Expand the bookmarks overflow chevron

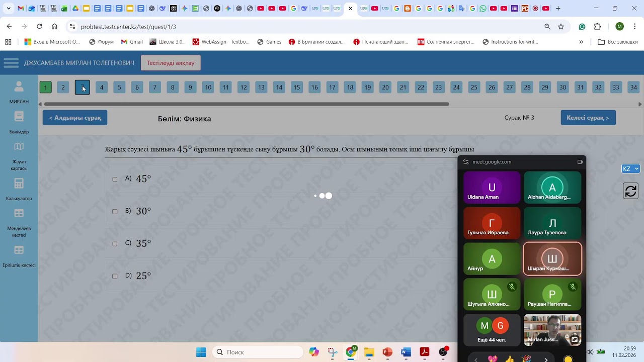[x=581, y=42]
